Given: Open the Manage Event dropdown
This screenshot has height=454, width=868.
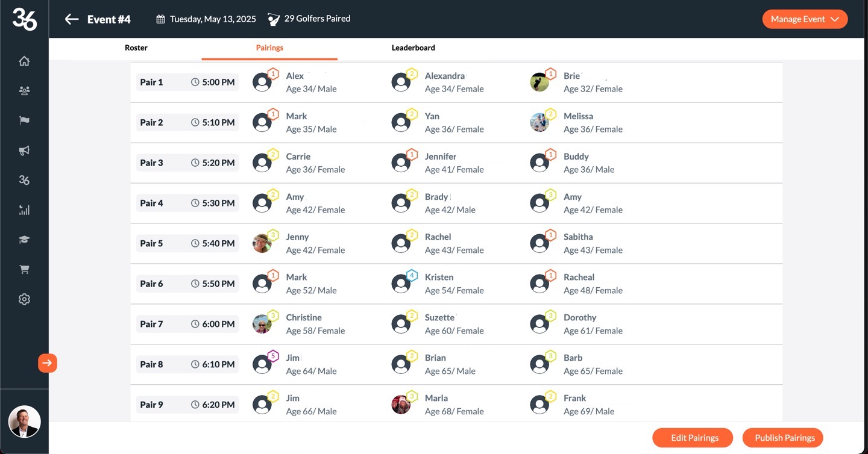Looking at the screenshot, I should click(x=805, y=19).
